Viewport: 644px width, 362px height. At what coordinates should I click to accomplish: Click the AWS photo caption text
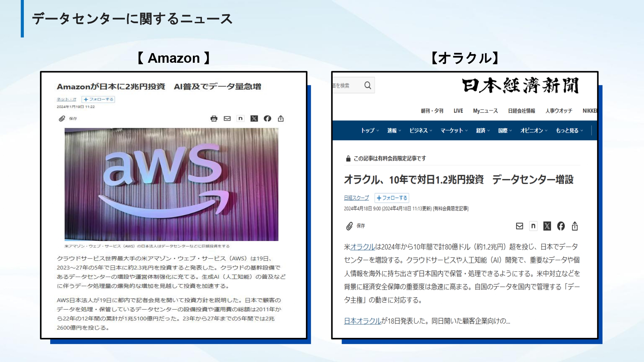[x=147, y=246]
